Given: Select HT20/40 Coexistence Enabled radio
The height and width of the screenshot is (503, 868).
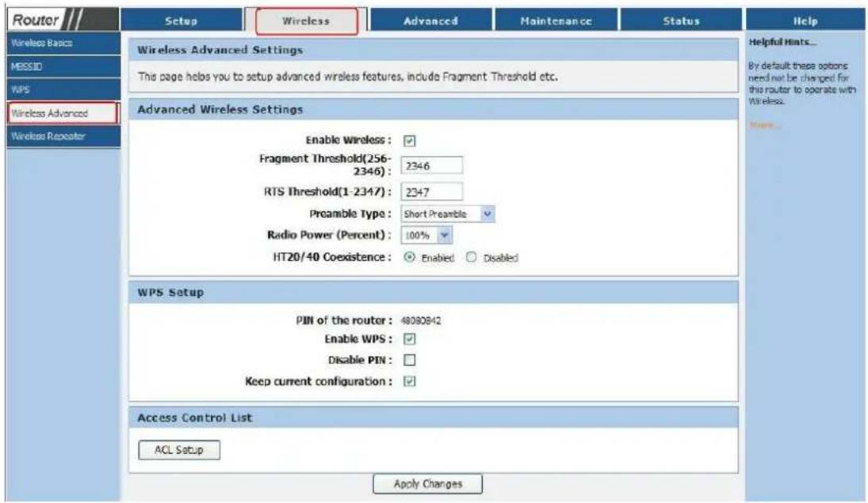Looking at the screenshot, I should [x=409, y=257].
